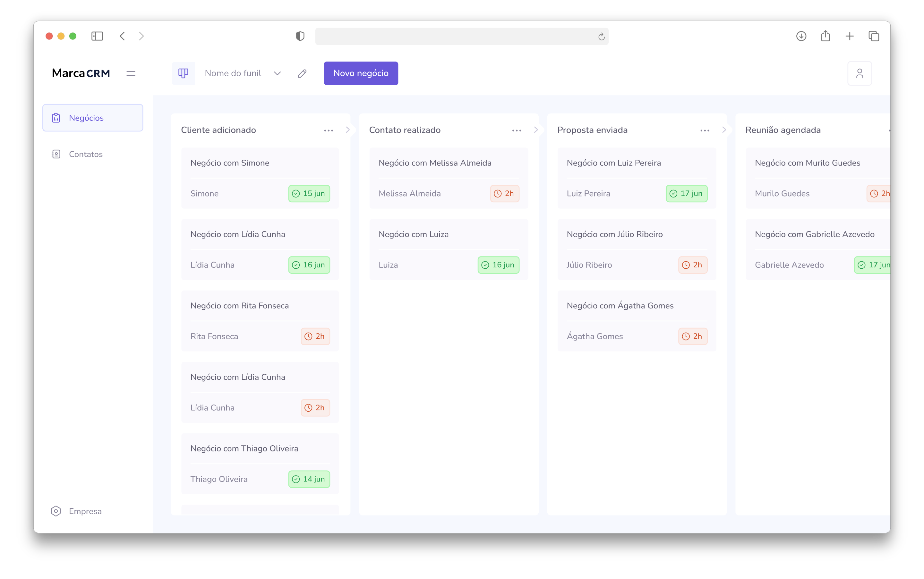Click the browser share icon
This screenshot has width=924, height=579.
(825, 36)
